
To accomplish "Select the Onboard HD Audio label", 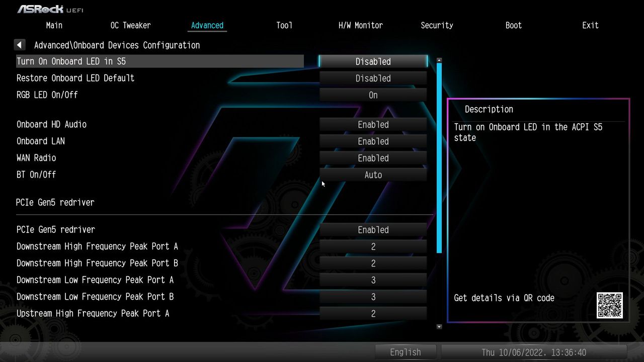I will pos(51,124).
